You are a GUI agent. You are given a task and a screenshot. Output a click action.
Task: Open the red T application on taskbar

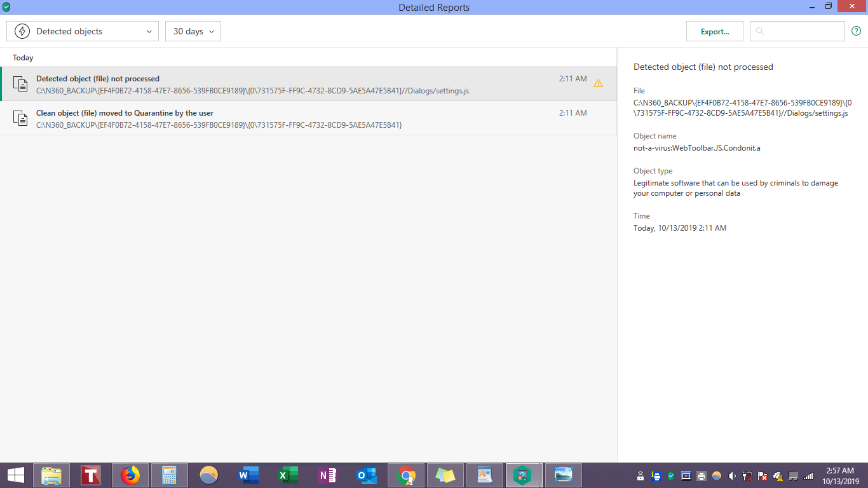[91, 475]
